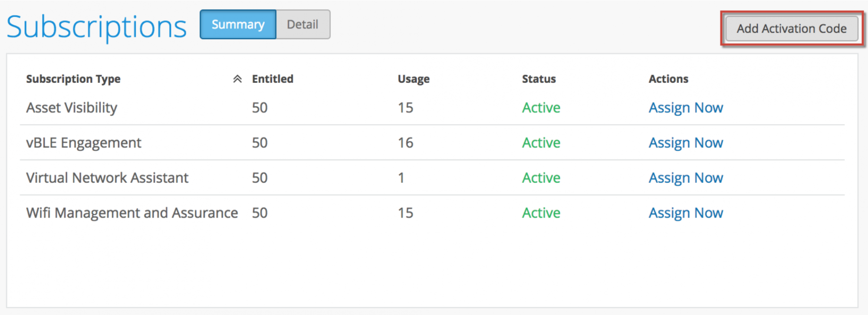Click Assign Now for Asset Visibility

pos(686,108)
